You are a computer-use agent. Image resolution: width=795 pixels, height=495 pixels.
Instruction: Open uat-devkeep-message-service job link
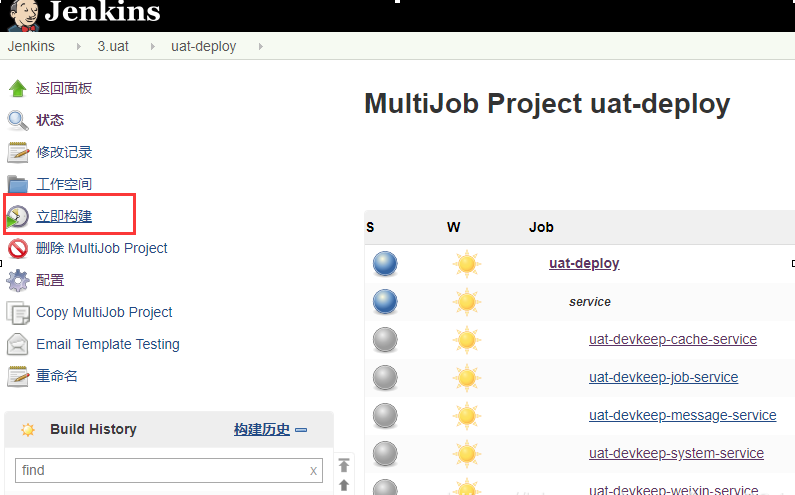[x=682, y=415]
